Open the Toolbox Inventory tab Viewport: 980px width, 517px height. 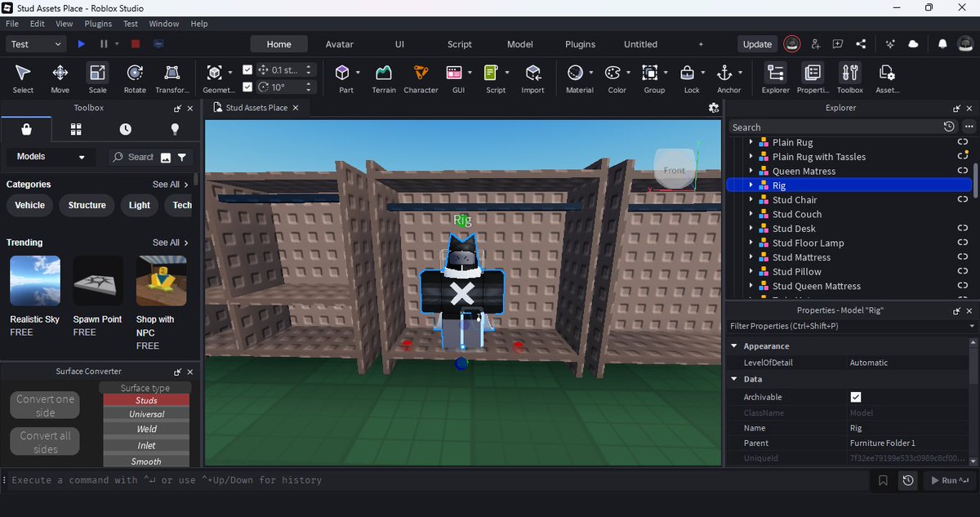pyautogui.click(x=76, y=129)
